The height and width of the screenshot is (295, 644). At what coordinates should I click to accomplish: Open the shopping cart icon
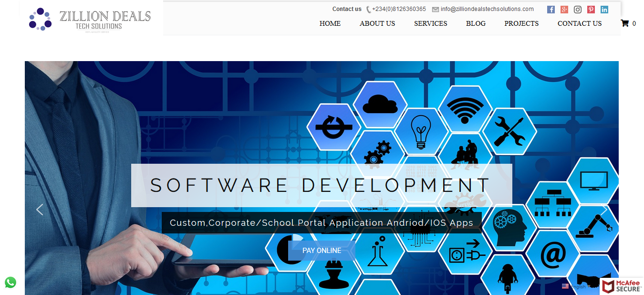[x=624, y=23]
